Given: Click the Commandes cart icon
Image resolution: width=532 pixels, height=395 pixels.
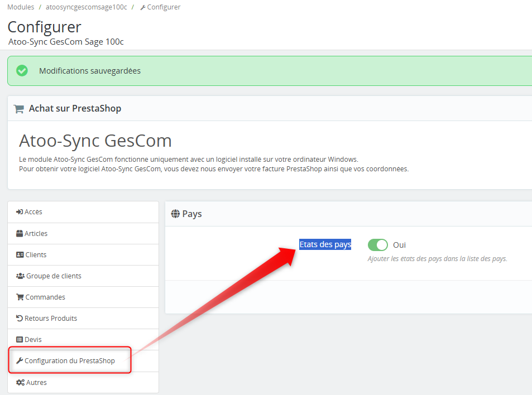Looking at the screenshot, I should (x=20, y=297).
